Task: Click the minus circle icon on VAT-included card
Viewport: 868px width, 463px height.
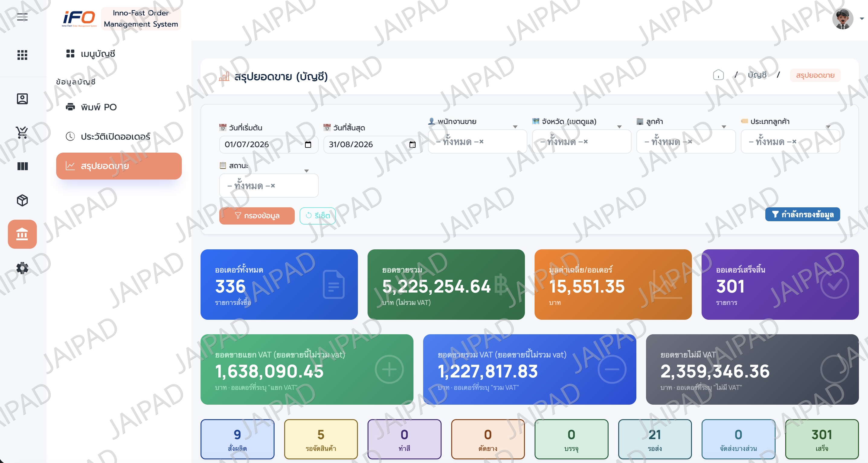Action: coord(612,369)
